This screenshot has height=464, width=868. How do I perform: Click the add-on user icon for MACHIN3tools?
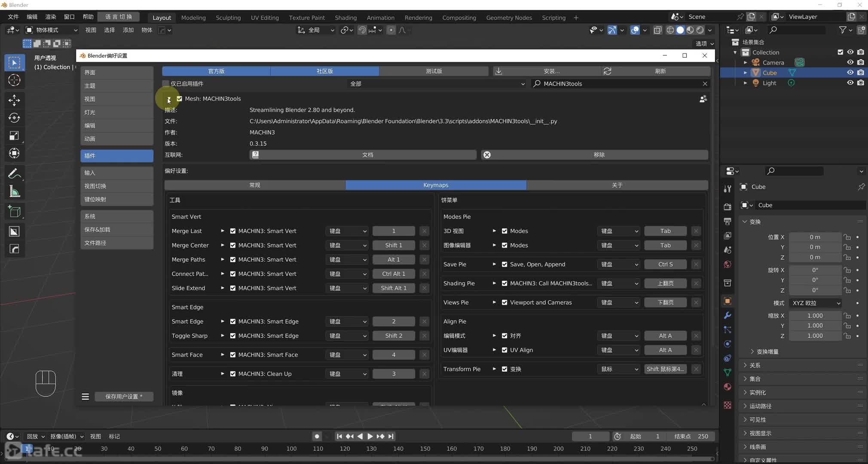[x=703, y=99]
